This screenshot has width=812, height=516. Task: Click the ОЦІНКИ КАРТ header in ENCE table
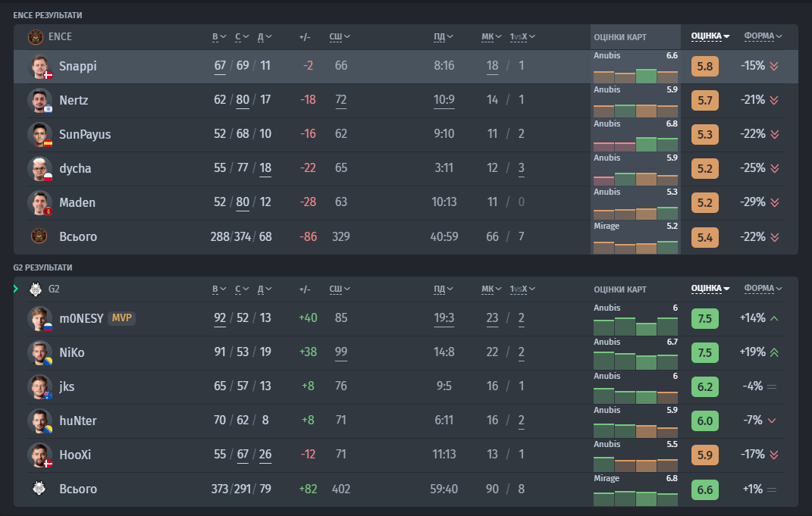(620, 37)
